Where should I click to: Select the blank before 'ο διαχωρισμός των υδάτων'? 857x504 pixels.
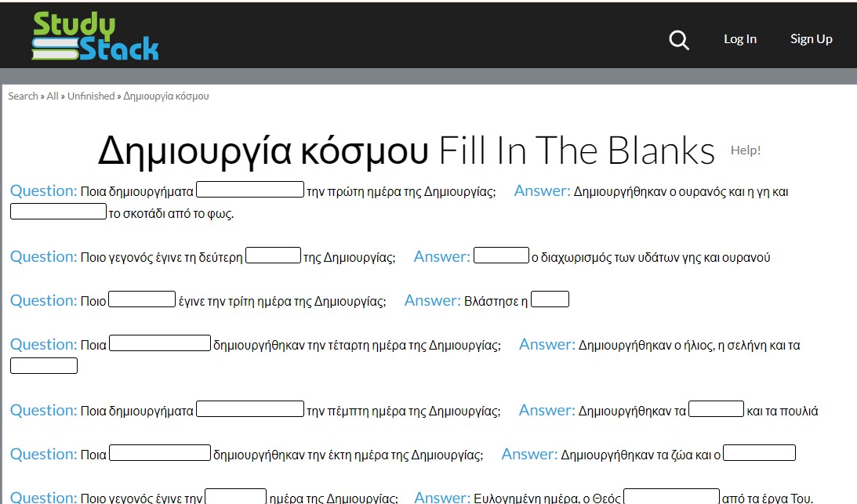tap(501, 256)
